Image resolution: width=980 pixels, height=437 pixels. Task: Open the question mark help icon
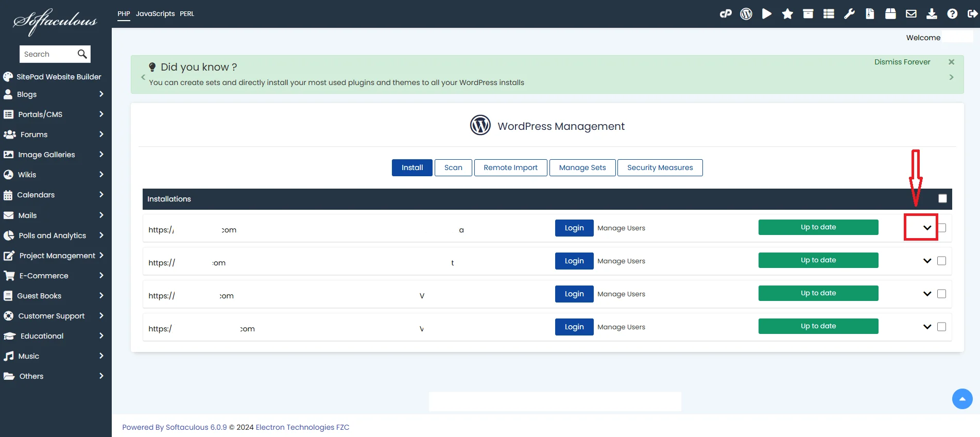pos(952,14)
